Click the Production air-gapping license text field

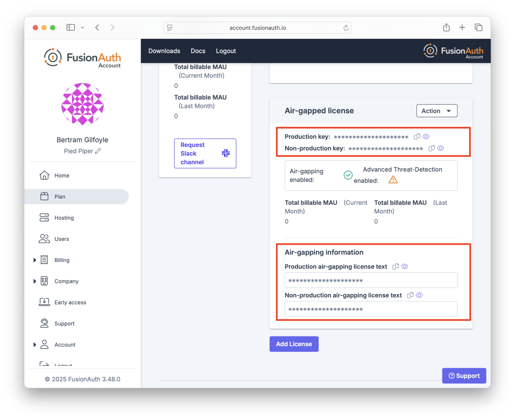[x=371, y=280]
